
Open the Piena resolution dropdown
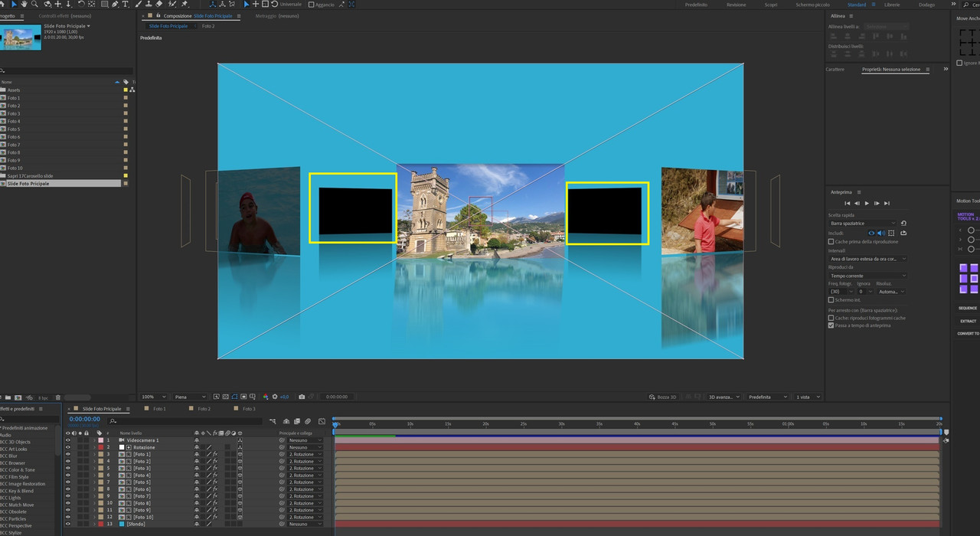(x=190, y=397)
